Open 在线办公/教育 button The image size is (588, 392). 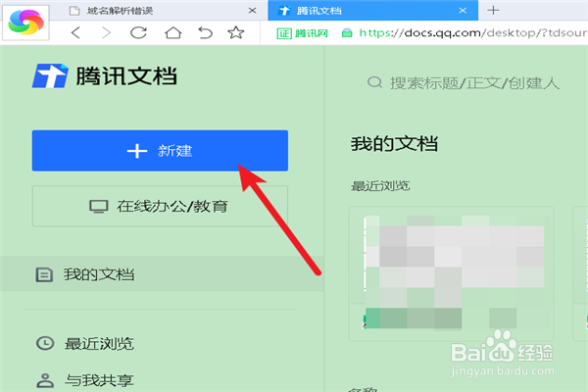coord(160,206)
